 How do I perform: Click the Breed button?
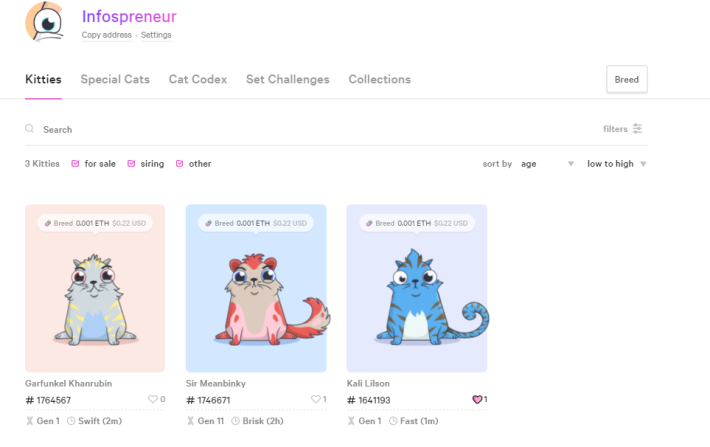coord(627,79)
